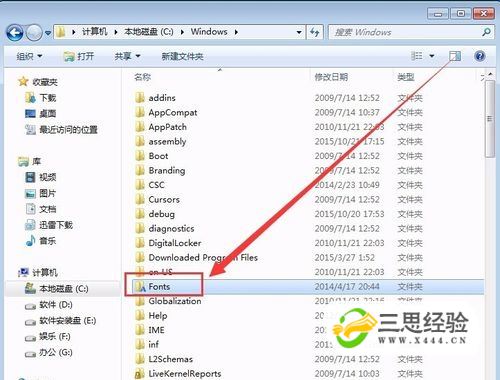
Task: Open help via the blue question mark
Action: click(480, 56)
